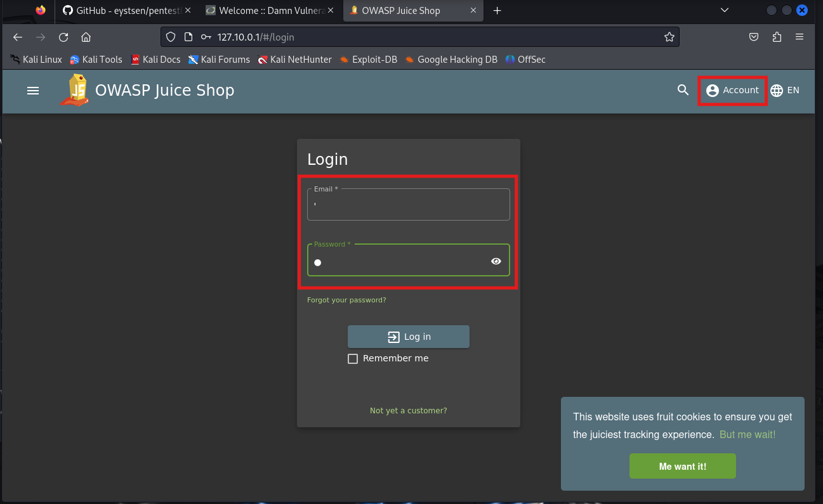Close the OWASP Juice Shop tab
This screenshot has width=823, height=504.
[x=474, y=11]
